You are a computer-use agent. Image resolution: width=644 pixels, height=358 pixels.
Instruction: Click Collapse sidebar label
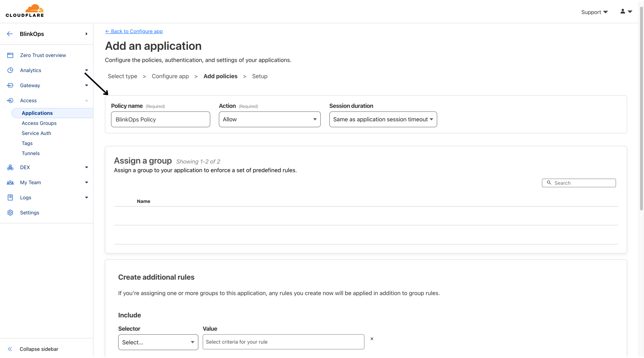tap(39, 349)
